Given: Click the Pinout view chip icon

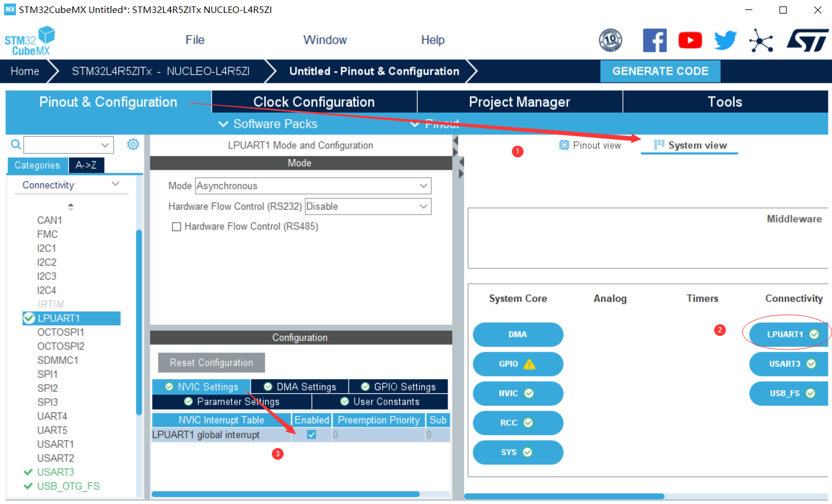Looking at the screenshot, I should point(564,145).
